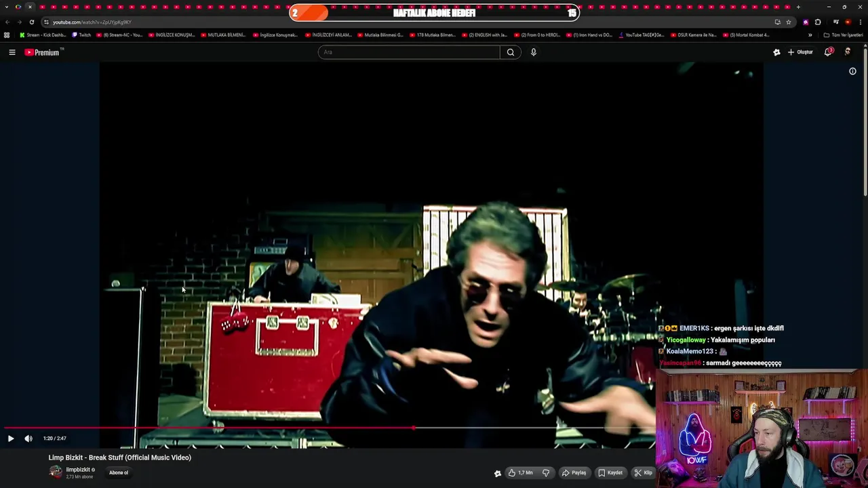Open the Chrome three-dot menu
This screenshot has width=868, height=488.
[x=859, y=22]
